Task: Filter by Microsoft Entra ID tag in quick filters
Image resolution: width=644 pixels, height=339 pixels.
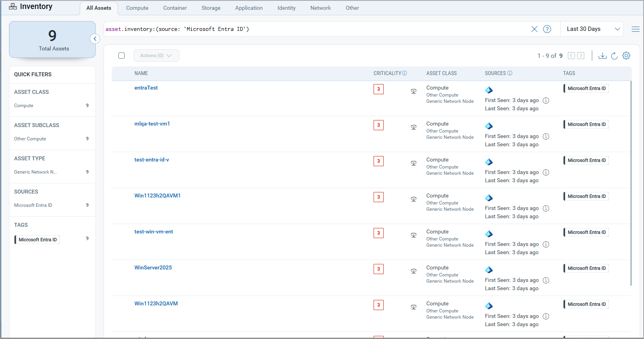Action: click(x=38, y=240)
